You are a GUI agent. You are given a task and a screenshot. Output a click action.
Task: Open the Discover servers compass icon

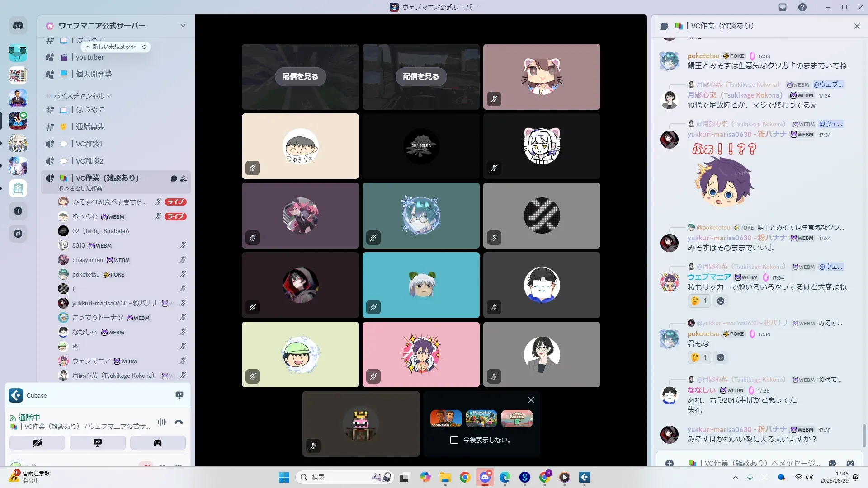click(18, 234)
